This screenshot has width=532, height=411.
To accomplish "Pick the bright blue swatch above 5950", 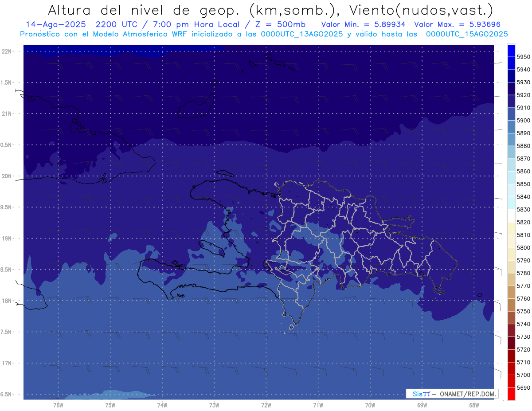I will coord(511,50).
